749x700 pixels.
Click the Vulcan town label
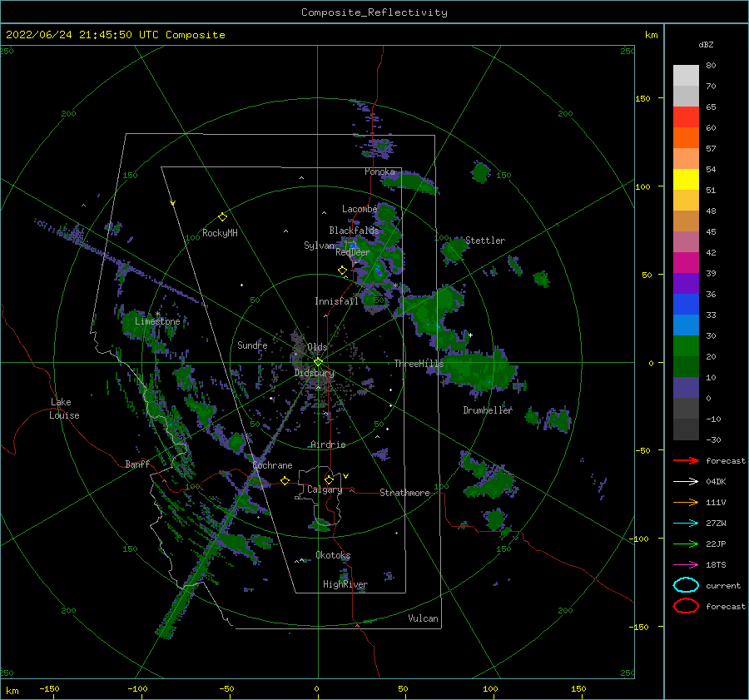tap(423, 618)
